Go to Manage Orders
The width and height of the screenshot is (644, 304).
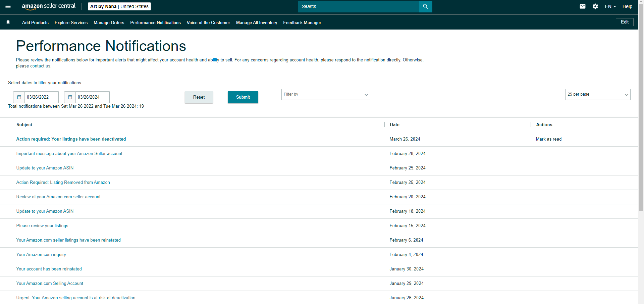tap(109, 22)
